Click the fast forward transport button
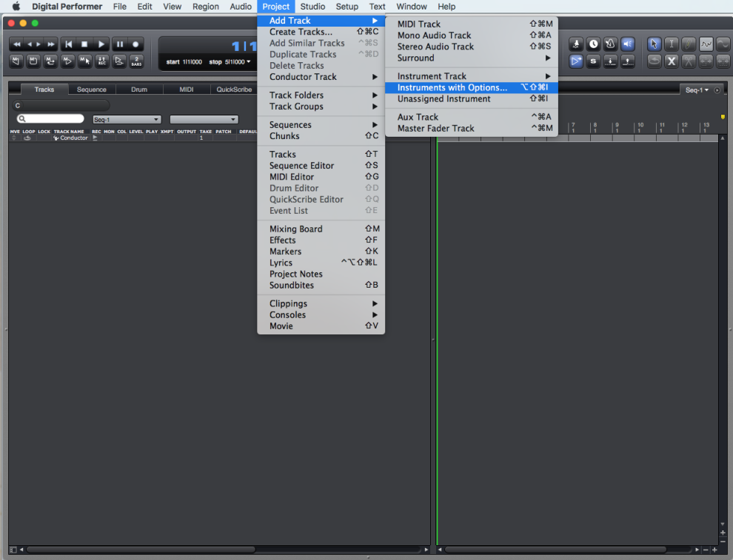Image resolution: width=733 pixels, height=560 pixels. 51,44
